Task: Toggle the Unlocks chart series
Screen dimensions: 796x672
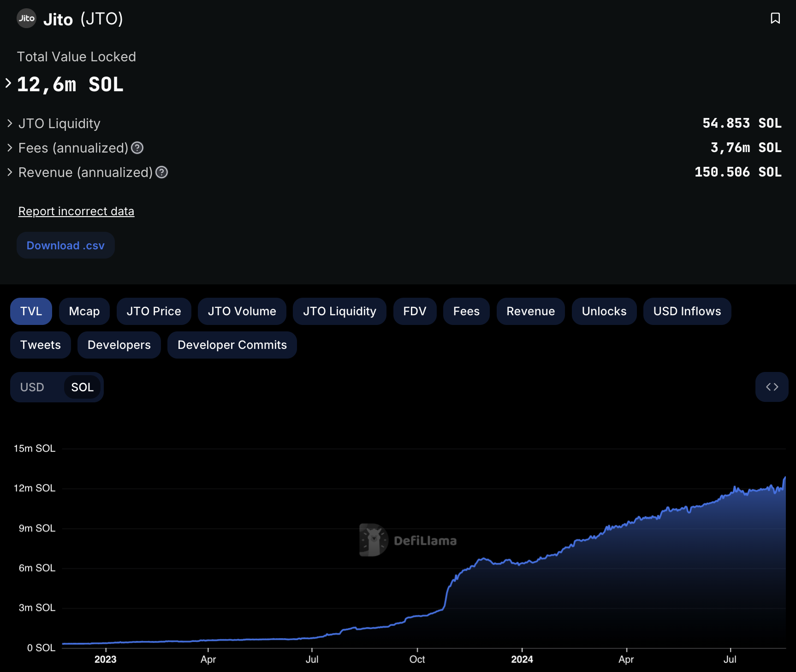Action: (604, 312)
